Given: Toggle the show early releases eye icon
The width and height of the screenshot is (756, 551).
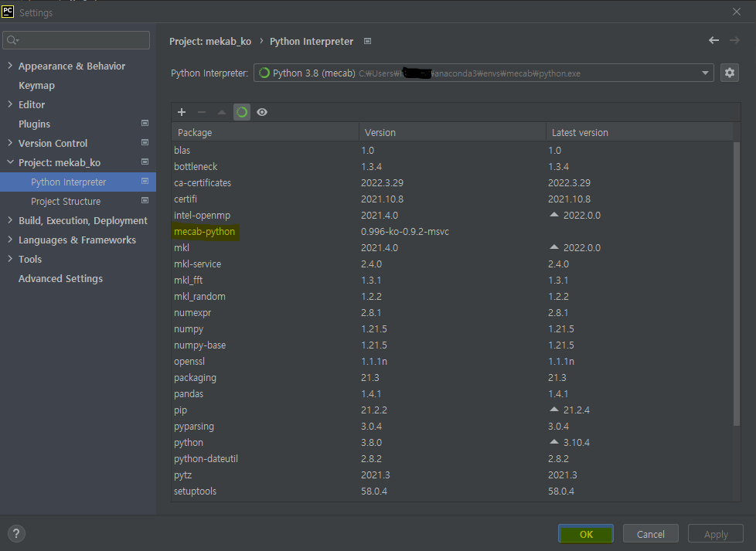Looking at the screenshot, I should tap(262, 112).
